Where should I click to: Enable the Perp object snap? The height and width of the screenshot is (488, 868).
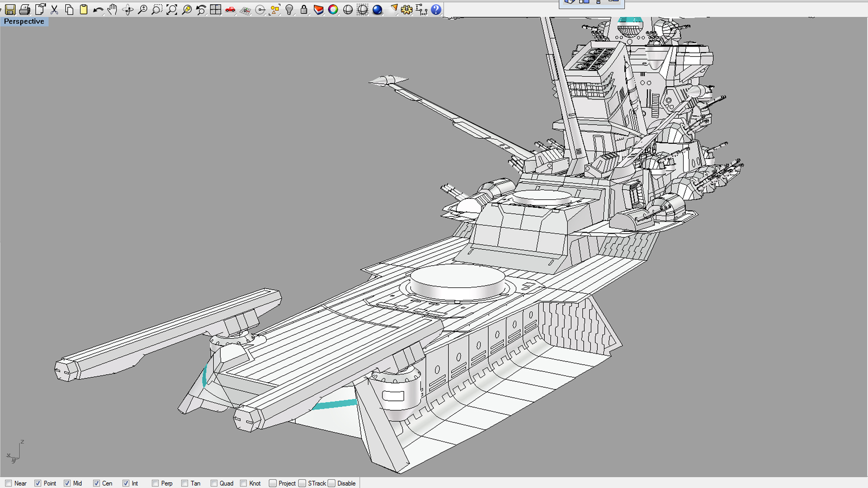[x=156, y=483]
